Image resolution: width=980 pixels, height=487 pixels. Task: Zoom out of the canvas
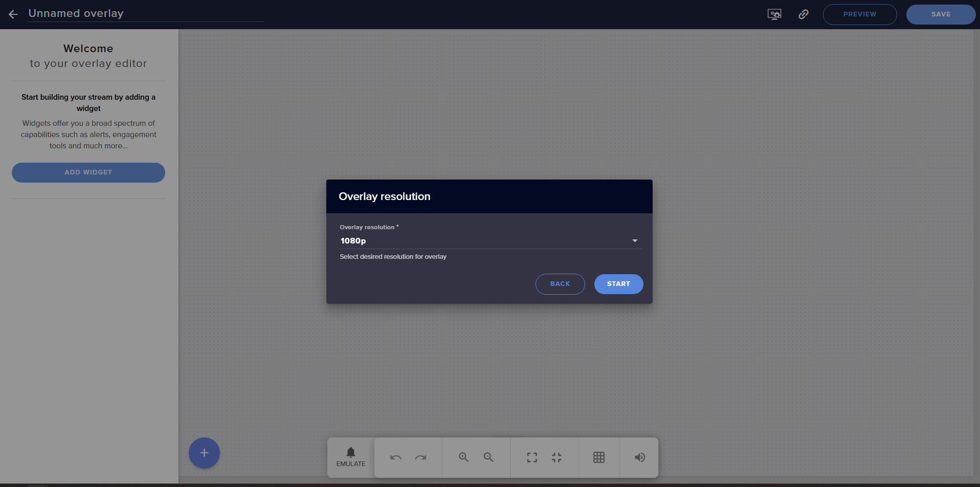click(488, 457)
